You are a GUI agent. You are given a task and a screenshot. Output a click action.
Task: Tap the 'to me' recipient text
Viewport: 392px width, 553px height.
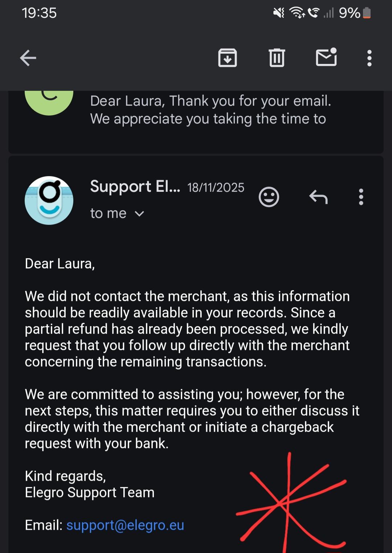108,214
